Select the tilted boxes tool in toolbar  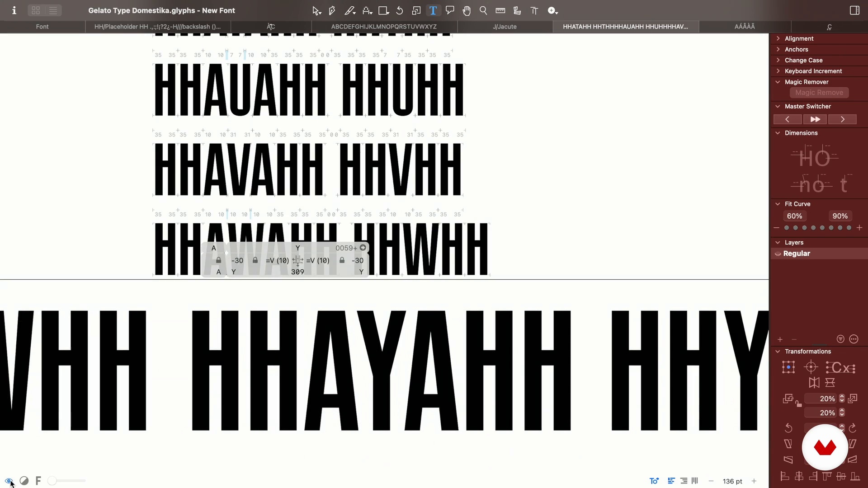517,10
